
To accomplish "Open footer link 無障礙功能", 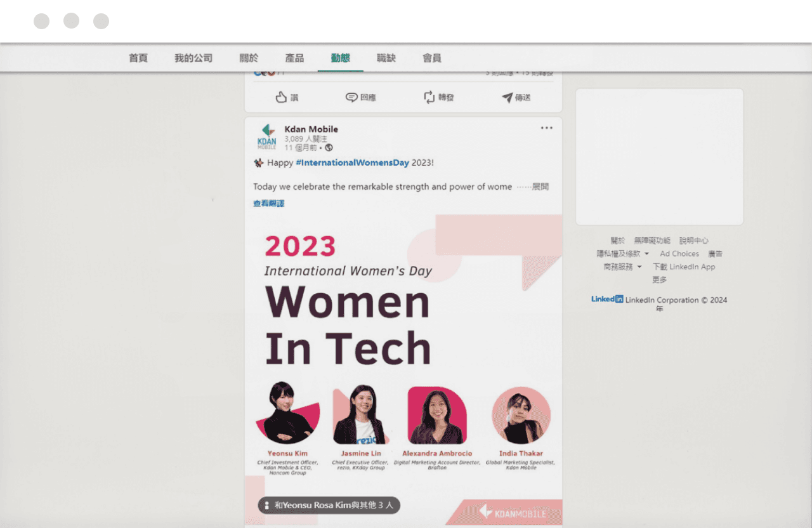I will [x=652, y=241].
